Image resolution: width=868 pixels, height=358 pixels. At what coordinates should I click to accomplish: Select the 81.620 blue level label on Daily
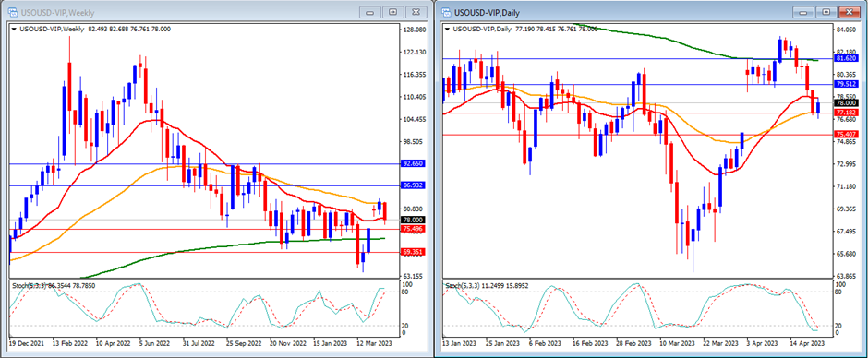tap(847, 58)
